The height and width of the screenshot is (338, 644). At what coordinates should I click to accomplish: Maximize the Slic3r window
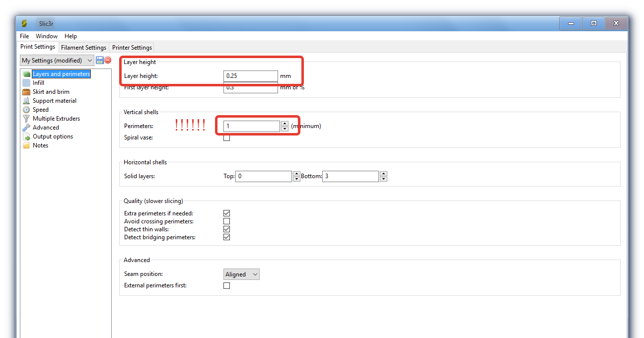[594, 23]
